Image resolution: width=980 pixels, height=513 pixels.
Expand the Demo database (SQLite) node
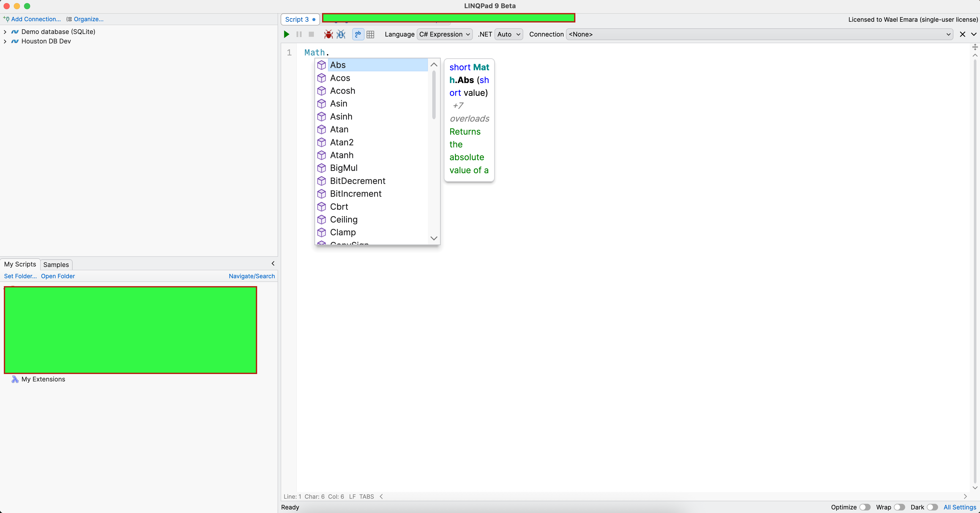pyautogui.click(x=5, y=32)
